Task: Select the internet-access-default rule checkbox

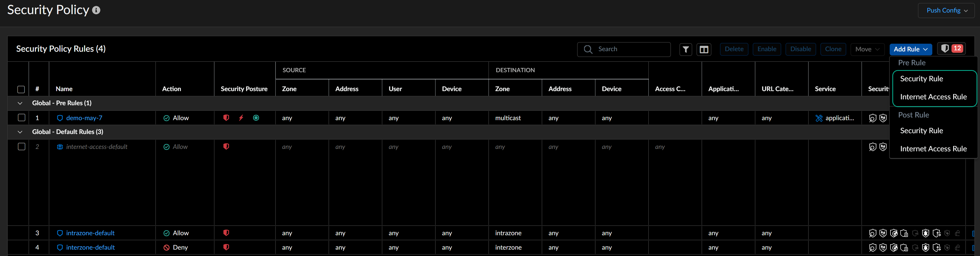Action: point(22,147)
